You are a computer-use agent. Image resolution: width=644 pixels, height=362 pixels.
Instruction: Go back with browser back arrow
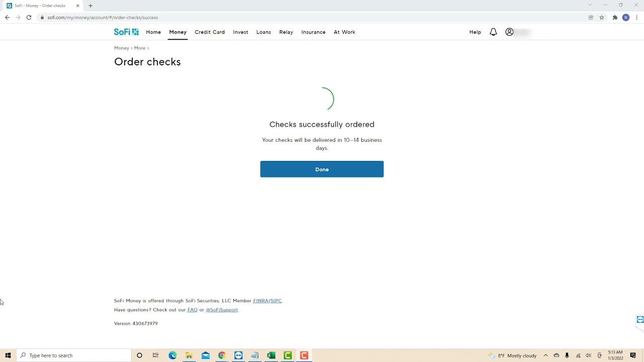[x=7, y=17]
